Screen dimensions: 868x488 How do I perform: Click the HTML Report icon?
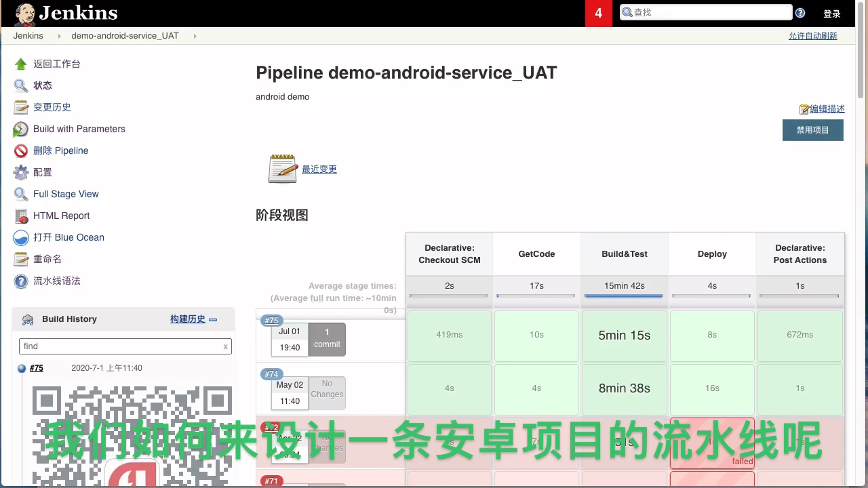click(21, 216)
